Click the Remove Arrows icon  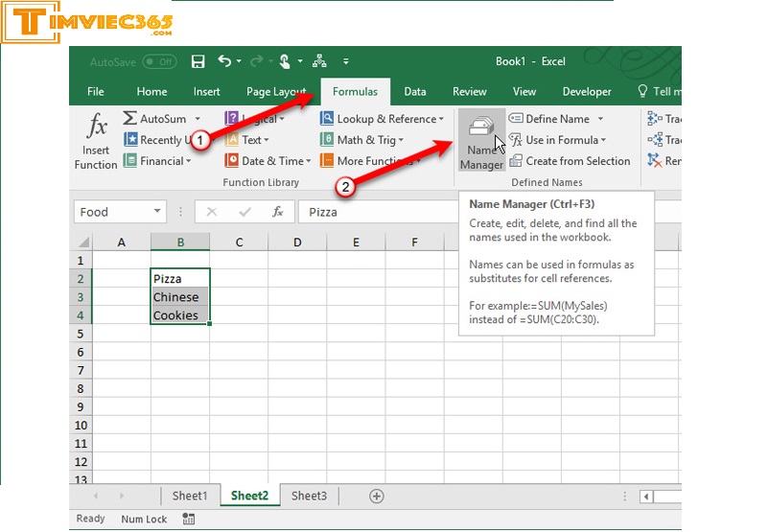655,160
